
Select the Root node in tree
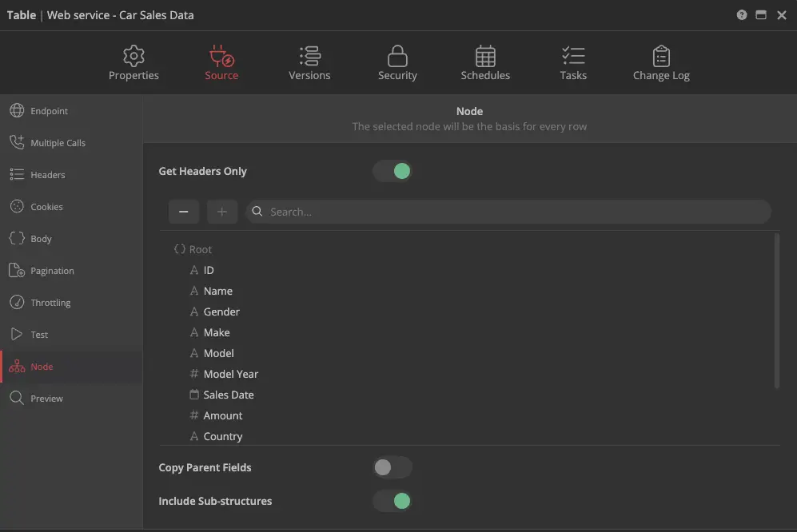200,249
